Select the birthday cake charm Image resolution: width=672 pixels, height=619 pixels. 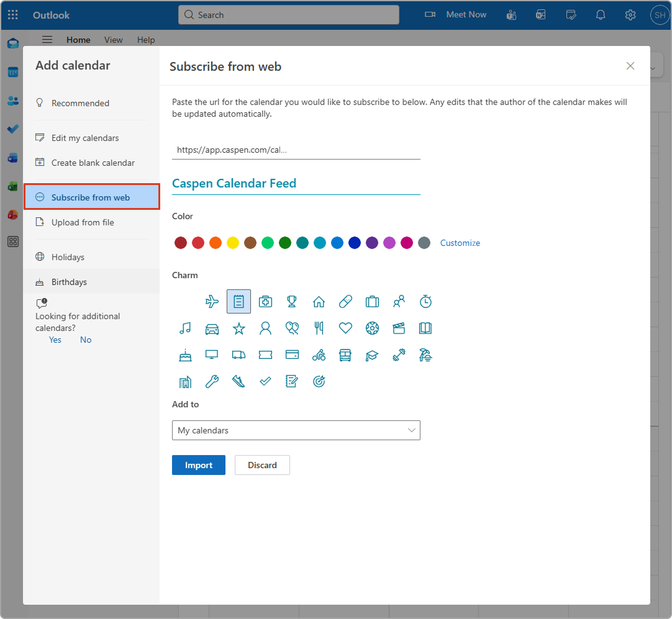185,355
